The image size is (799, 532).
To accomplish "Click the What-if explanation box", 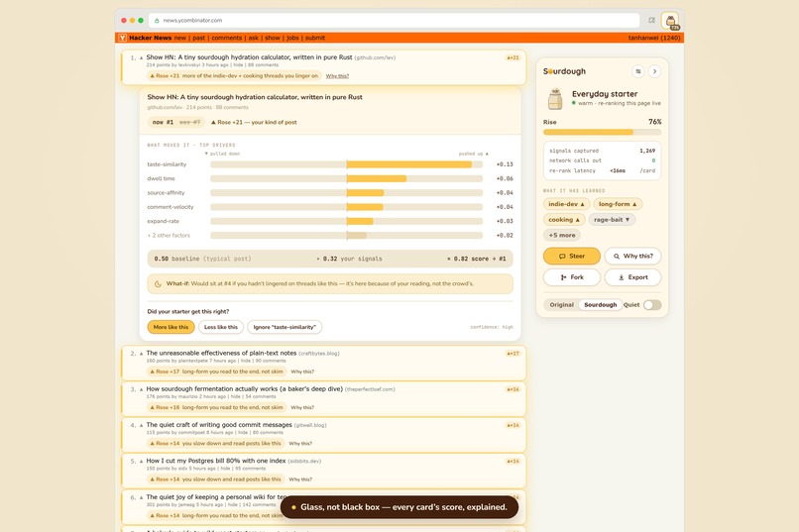I will 330,284.
